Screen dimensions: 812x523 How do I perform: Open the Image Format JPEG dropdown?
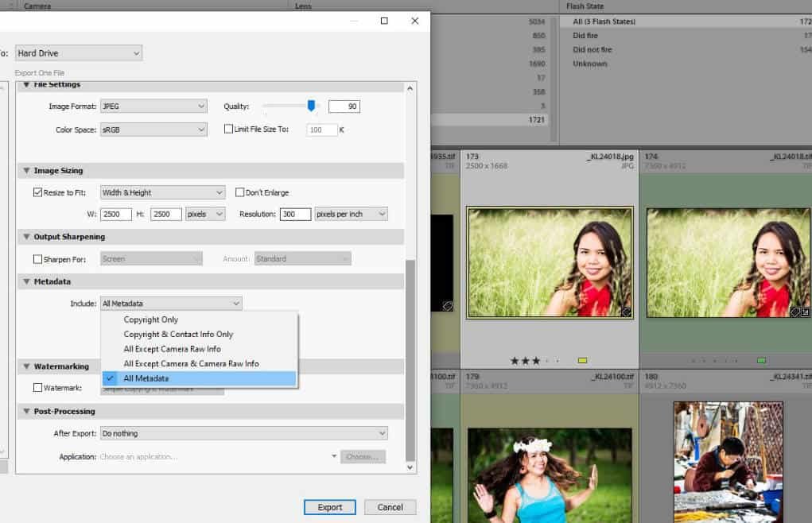pos(153,107)
